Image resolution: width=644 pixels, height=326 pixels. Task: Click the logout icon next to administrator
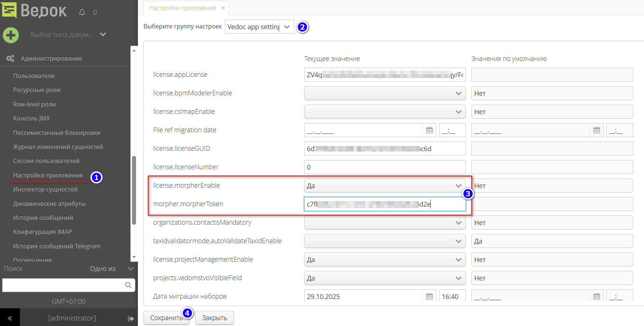pos(131,319)
